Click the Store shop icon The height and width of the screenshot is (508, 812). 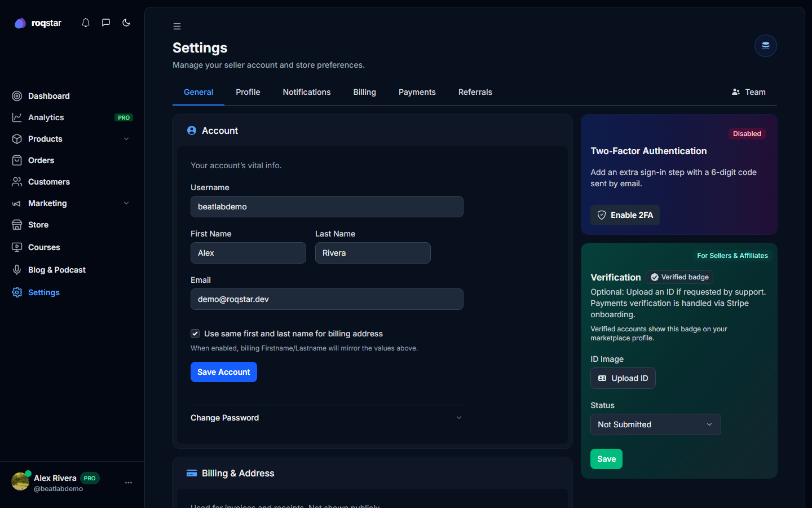(x=17, y=225)
